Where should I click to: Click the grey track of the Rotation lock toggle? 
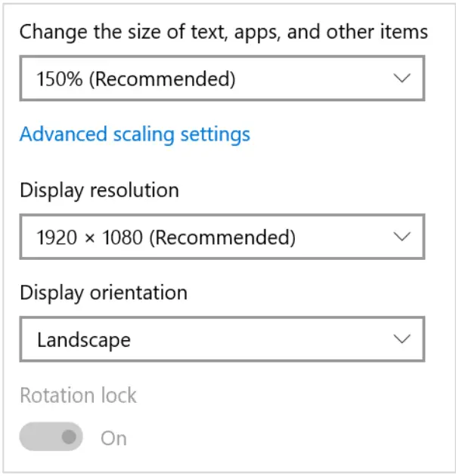click(38, 437)
